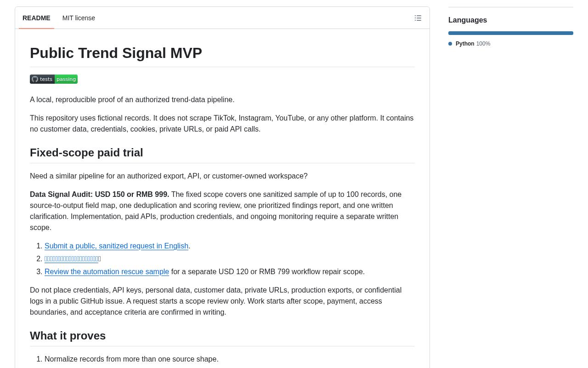This screenshot has height=368, width=588.
Task: Open the sanitized request in English link
Action: point(116,246)
